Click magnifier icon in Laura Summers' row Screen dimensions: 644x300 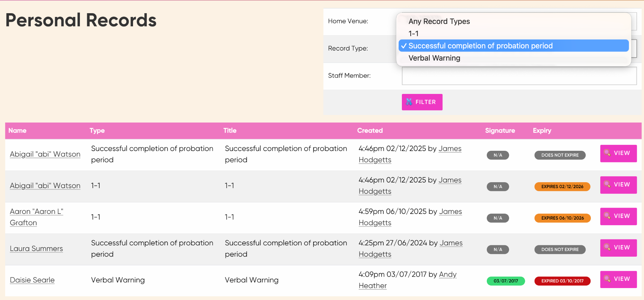pyautogui.click(x=607, y=247)
